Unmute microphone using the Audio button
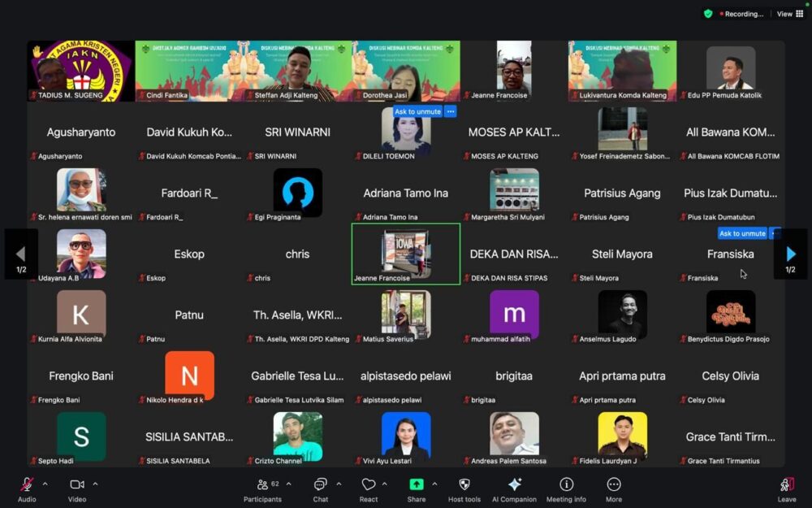This screenshot has width=812, height=508. coord(27,485)
